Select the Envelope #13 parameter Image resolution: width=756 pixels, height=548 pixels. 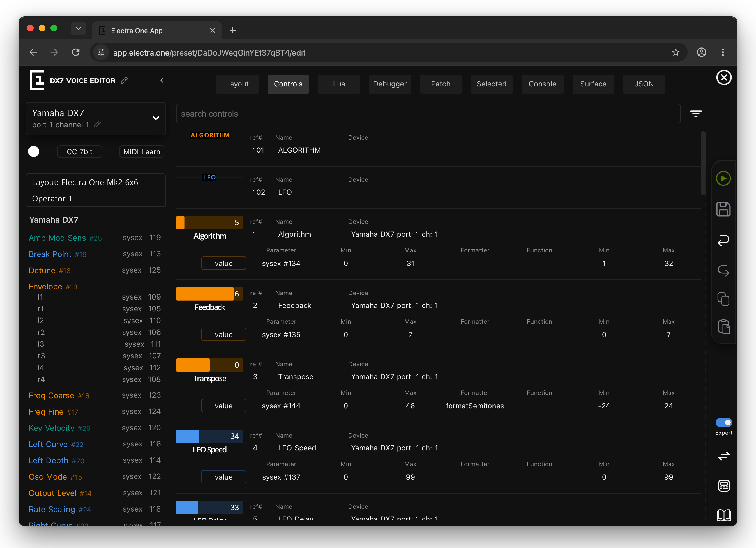[x=53, y=287]
